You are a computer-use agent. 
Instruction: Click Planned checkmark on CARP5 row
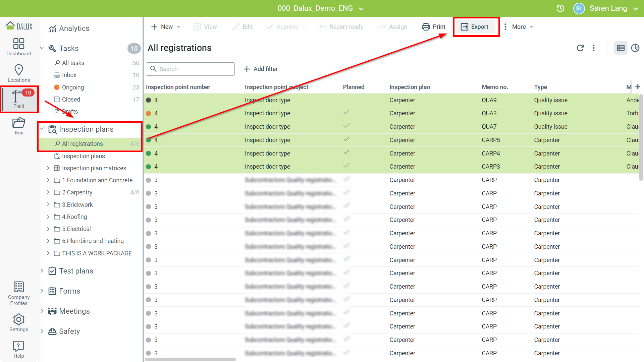(x=346, y=139)
